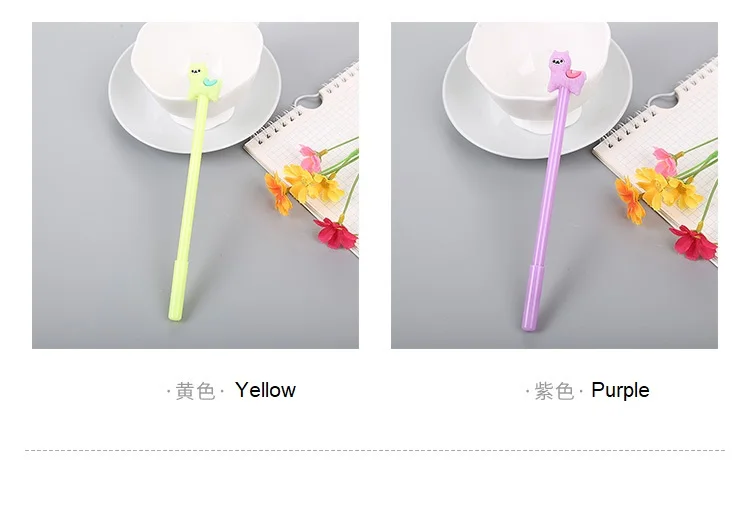Click the yellow pen's cap end
The height and width of the screenshot is (506, 750).
(x=178, y=290)
